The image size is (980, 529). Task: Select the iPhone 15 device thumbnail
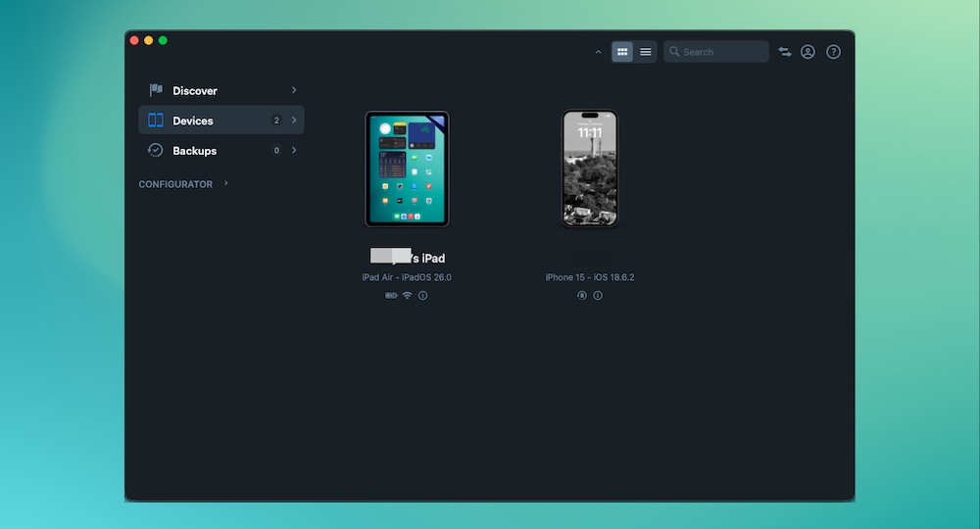(589, 168)
